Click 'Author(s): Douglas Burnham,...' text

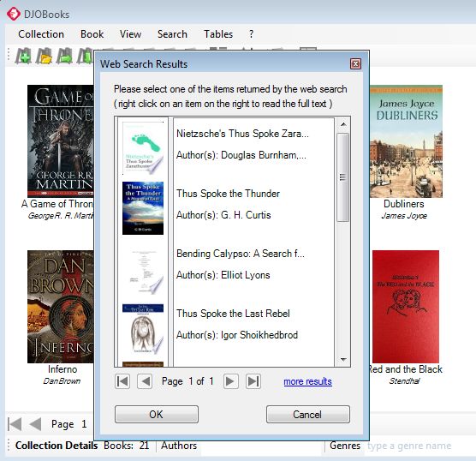click(x=241, y=155)
